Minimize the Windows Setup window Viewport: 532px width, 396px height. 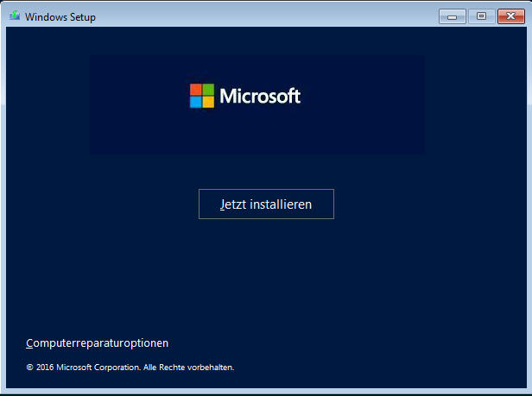point(452,16)
